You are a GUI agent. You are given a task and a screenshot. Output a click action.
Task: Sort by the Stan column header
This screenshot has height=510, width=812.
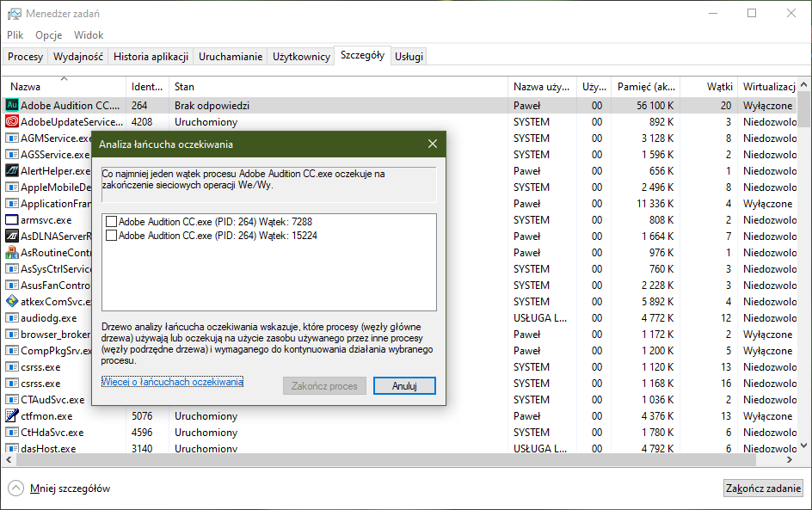click(x=338, y=87)
